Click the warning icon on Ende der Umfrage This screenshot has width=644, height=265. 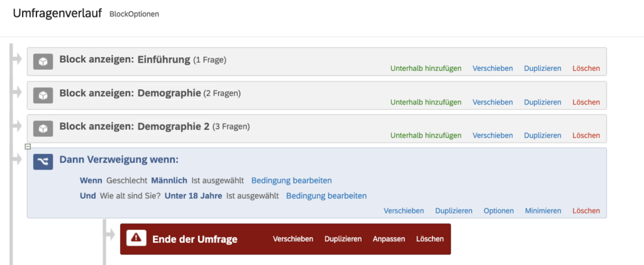pos(136,238)
